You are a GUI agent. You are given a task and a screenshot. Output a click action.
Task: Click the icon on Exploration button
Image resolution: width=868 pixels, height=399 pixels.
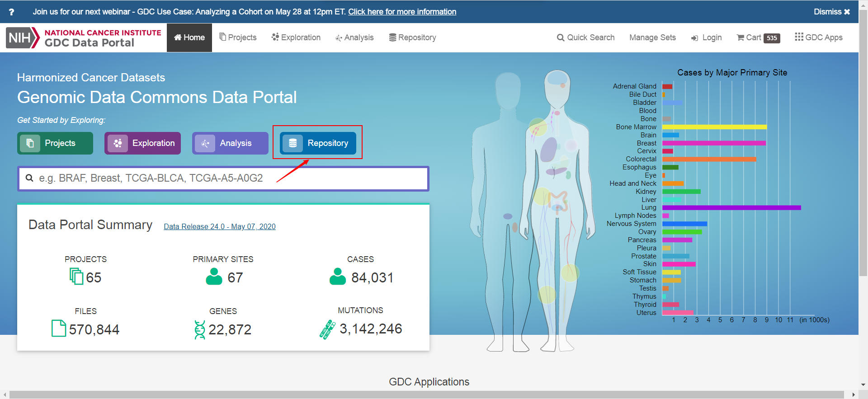(118, 143)
